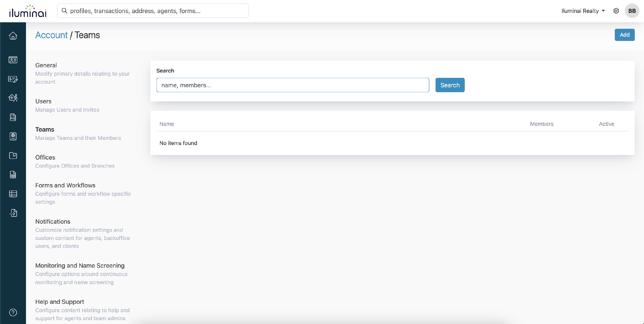
Task: Select the Teams settings section
Action: [x=45, y=129]
